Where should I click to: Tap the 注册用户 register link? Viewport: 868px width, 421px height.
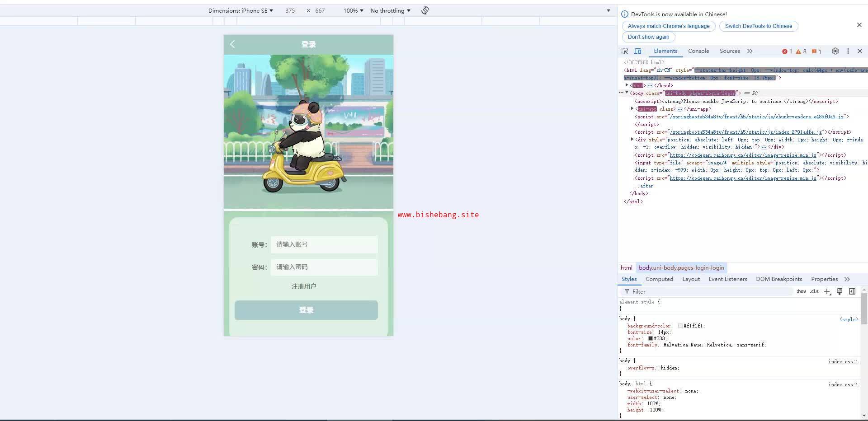click(x=304, y=286)
